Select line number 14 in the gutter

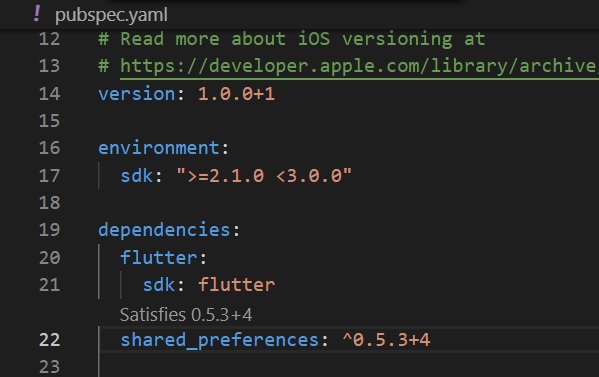point(50,94)
